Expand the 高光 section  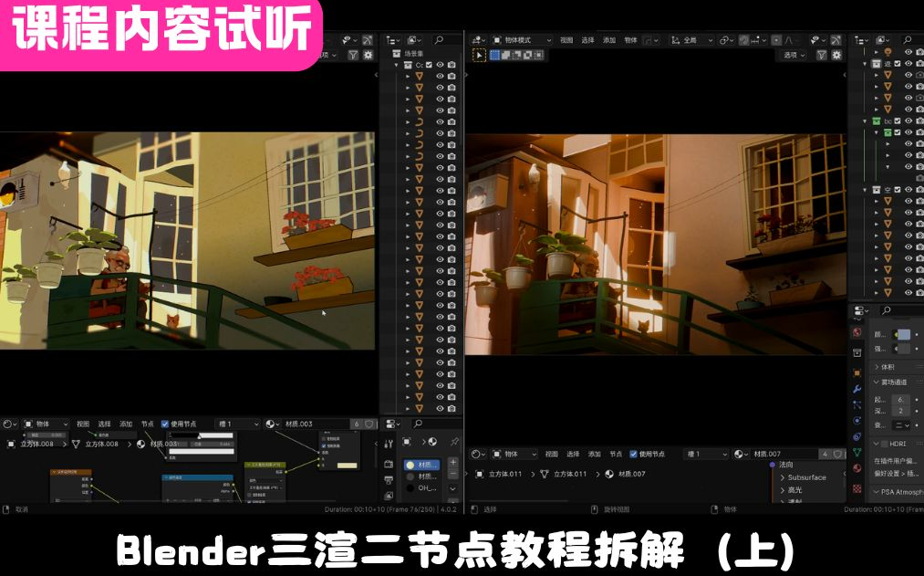(x=792, y=490)
